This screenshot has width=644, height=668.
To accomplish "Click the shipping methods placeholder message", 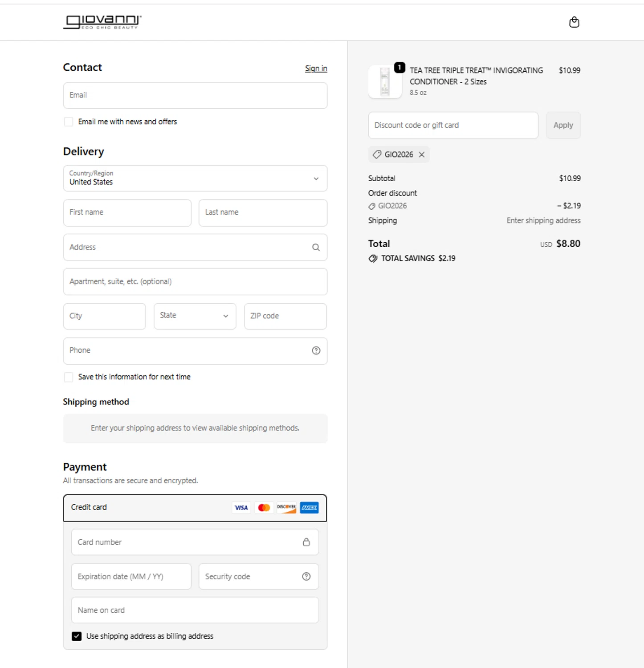I will pos(195,428).
